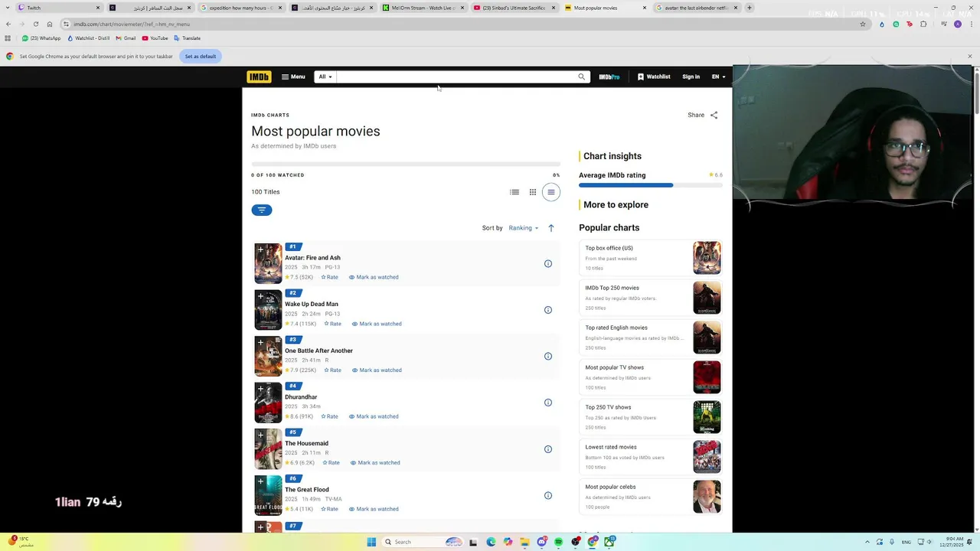Open IMDbPro link
Screen dimensions: 980x551
pyautogui.click(x=609, y=77)
